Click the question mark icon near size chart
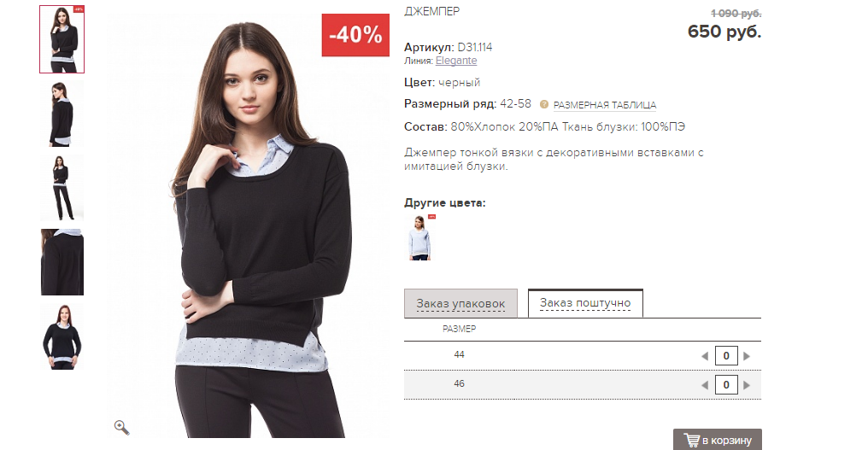 click(x=543, y=105)
